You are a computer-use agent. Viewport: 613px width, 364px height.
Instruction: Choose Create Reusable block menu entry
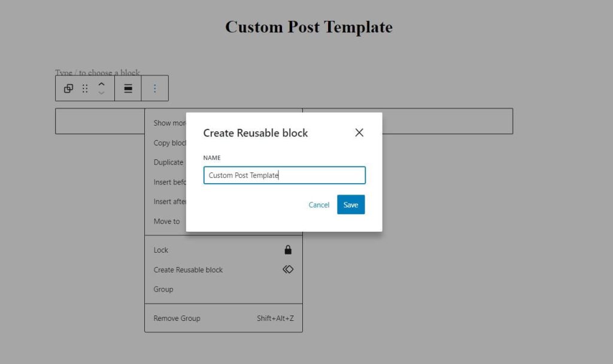224,270
